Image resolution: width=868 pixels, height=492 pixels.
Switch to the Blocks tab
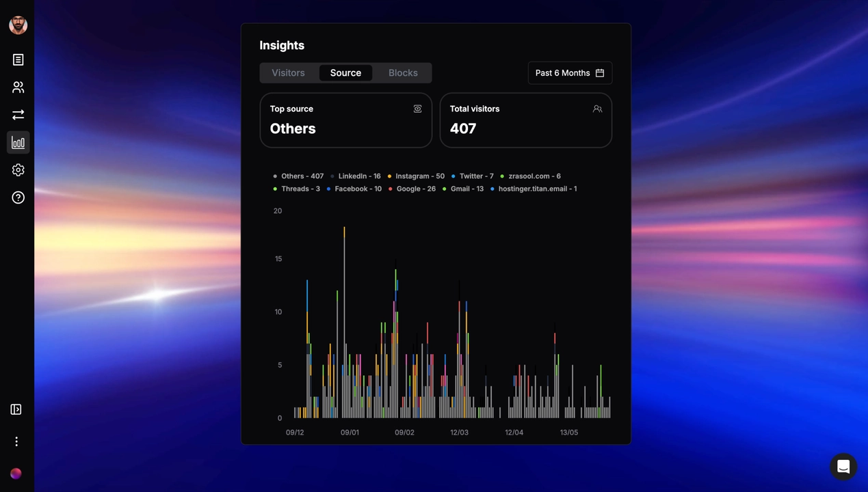[x=403, y=73]
